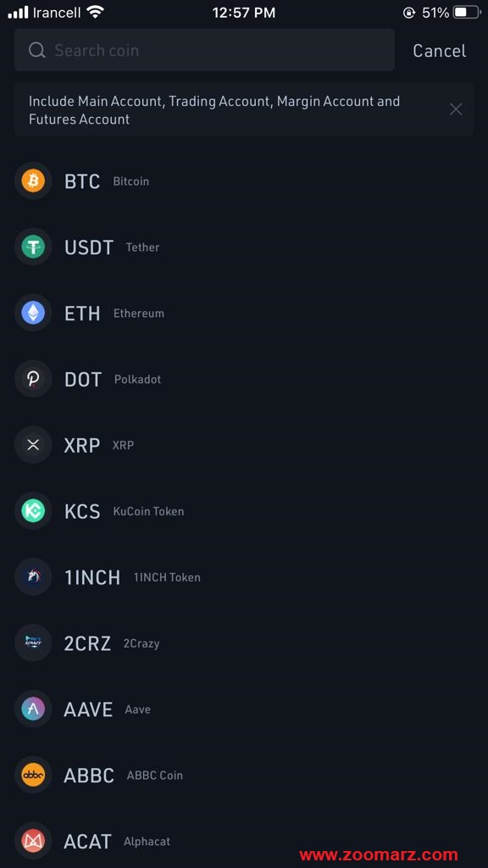Select the Ethereum diamond icon

tap(33, 313)
